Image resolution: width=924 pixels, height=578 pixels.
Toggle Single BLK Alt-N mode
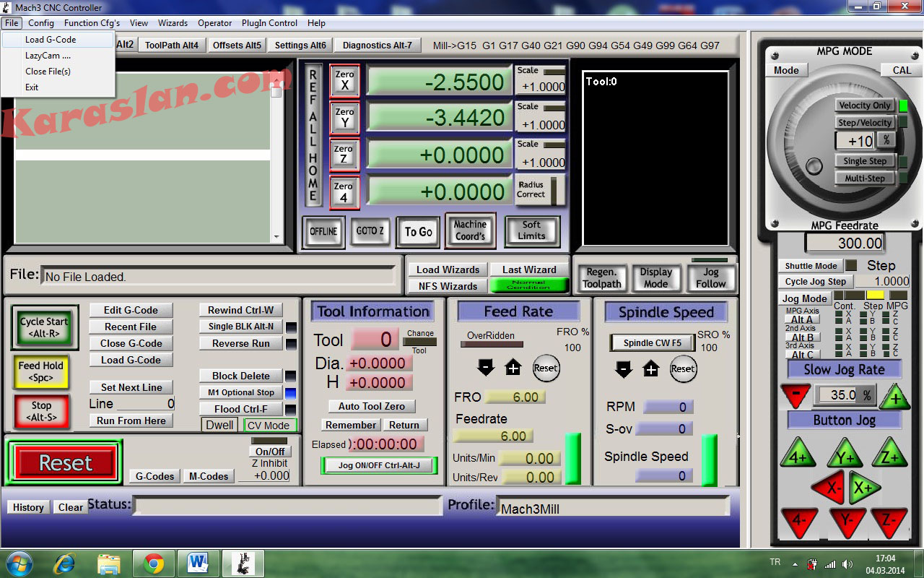coord(241,327)
